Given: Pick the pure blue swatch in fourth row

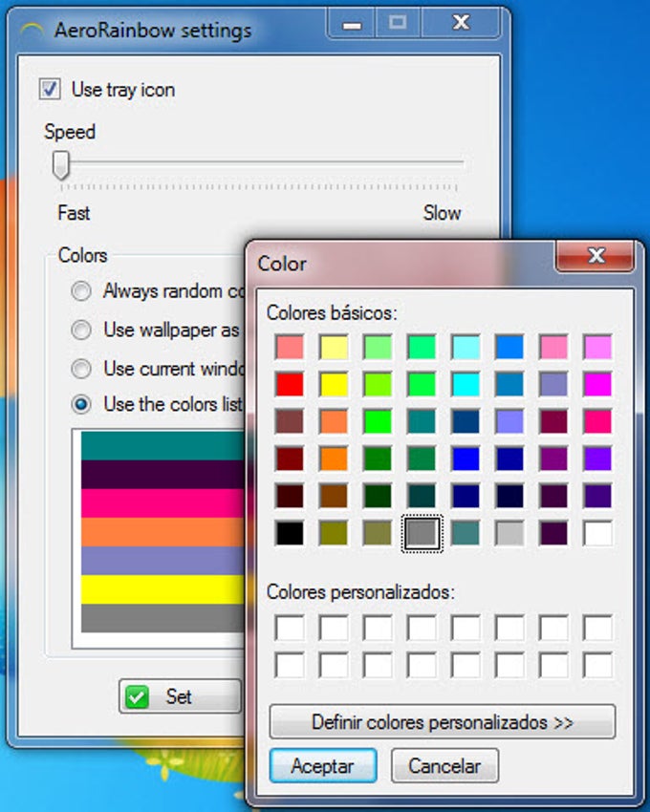Looking at the screenshot, I should [x=466, y=459].
